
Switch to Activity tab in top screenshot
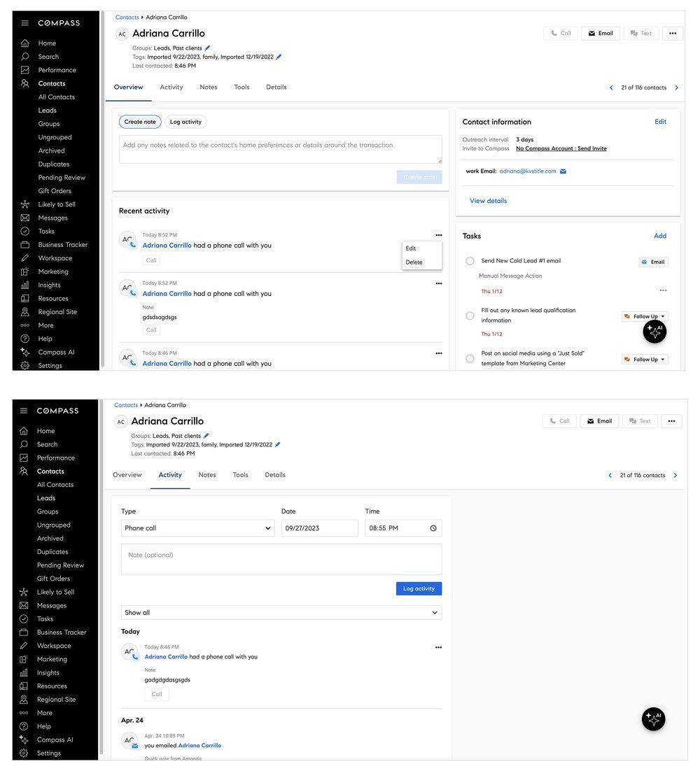(x=171, y=87)
